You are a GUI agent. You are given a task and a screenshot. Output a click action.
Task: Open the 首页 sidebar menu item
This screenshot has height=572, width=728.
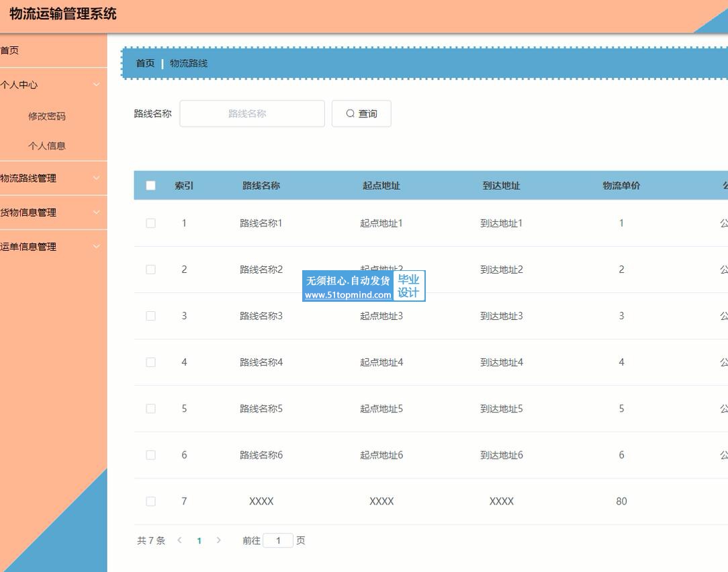pos(10,50)
